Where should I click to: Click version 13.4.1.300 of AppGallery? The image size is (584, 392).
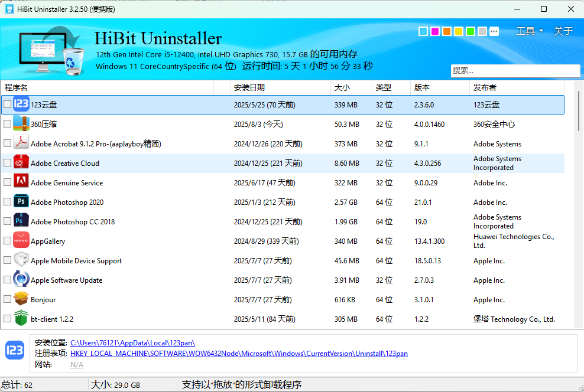click(430, 241)
